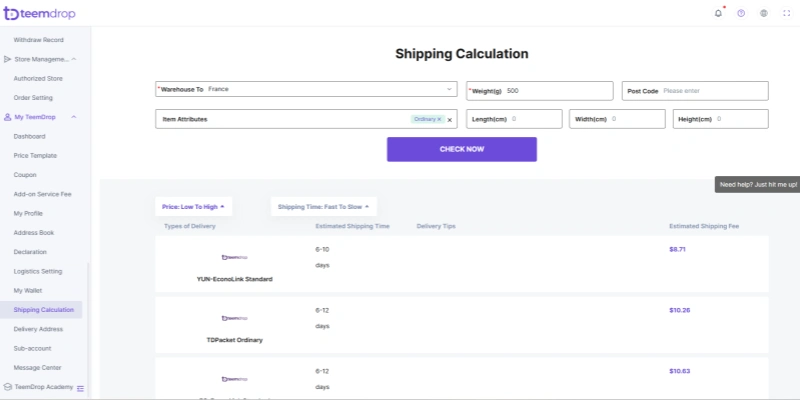Open the notifications bell icon
Viewport: 800px width, 400px height.
click(718, 13)
